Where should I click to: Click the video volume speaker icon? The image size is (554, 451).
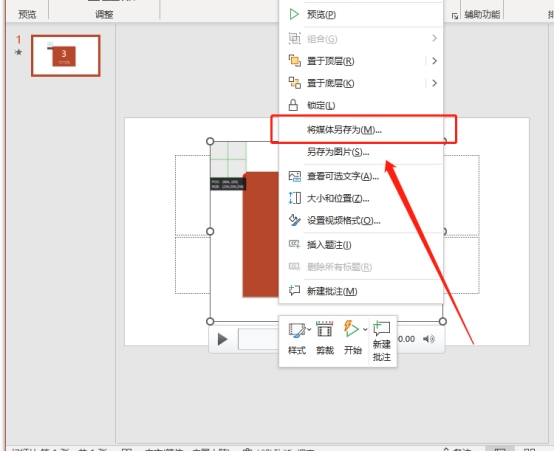(x=429, y=339)
